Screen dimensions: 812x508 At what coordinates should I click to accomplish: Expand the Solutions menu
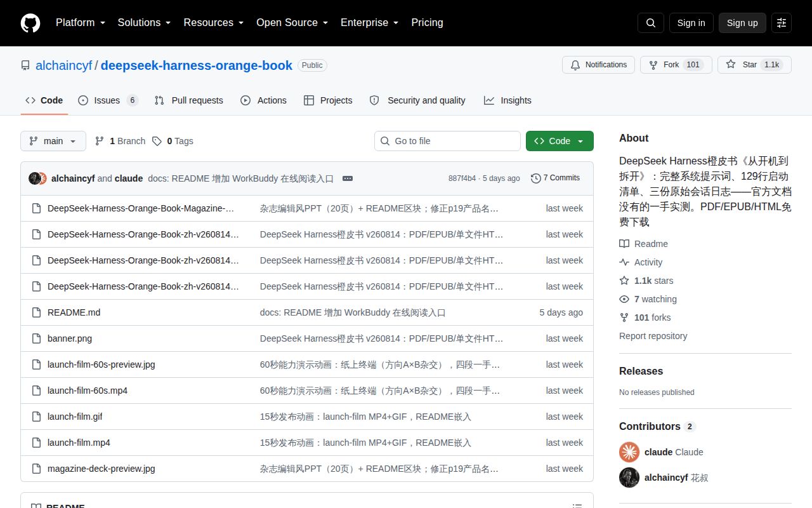pyautogui.click(x=144, y=23)
